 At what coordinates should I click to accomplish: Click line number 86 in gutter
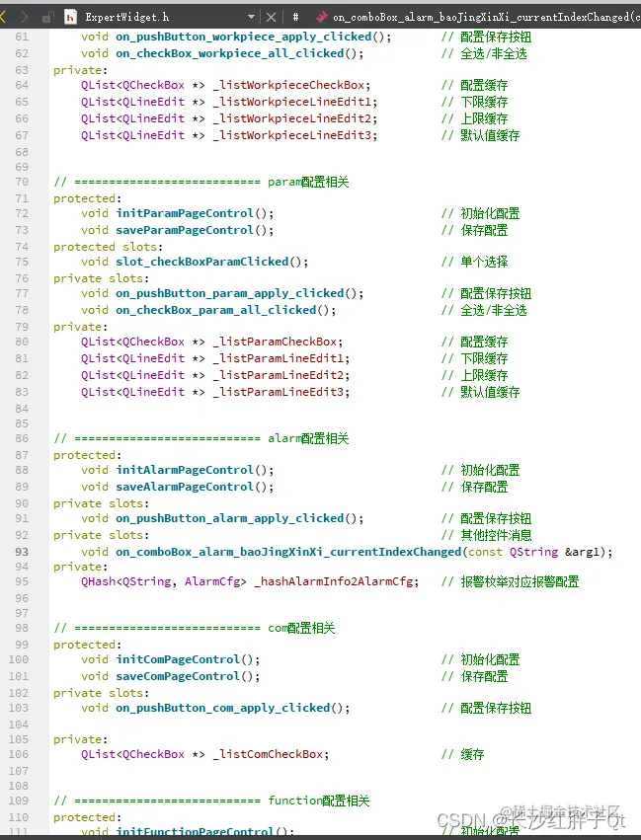pyautogui.click(x=22, y=438)
